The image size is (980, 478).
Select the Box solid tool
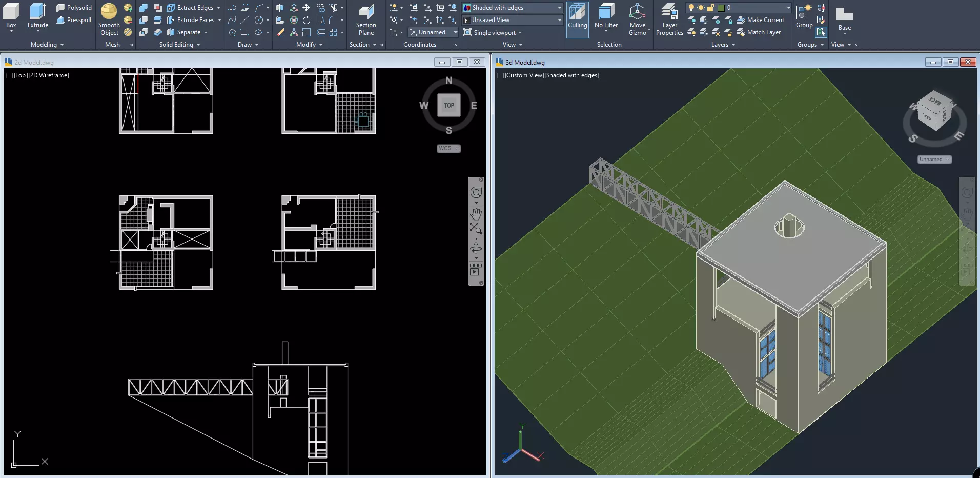[11, 17]
